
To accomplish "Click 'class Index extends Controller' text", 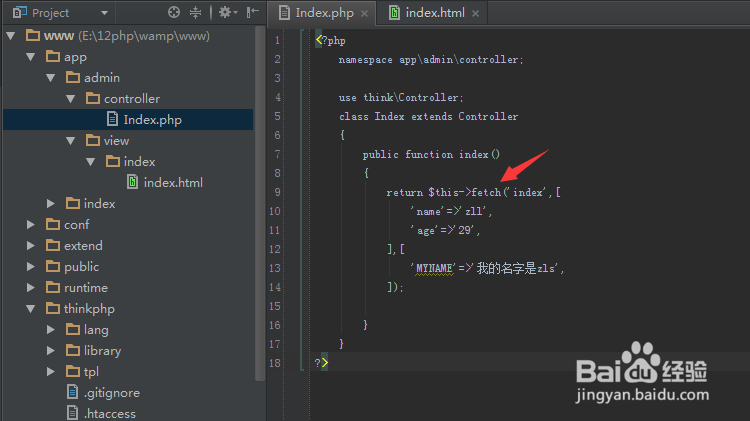I will pos(429,117).
